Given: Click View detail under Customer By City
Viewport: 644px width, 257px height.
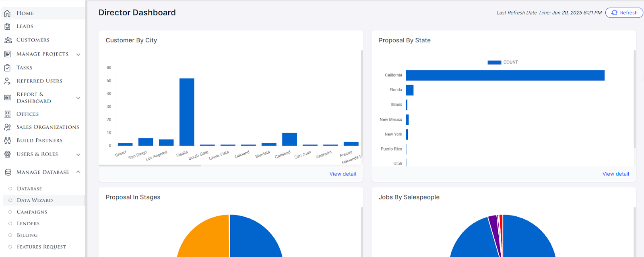Looking at the screenshot, I should tap(343, 174).
